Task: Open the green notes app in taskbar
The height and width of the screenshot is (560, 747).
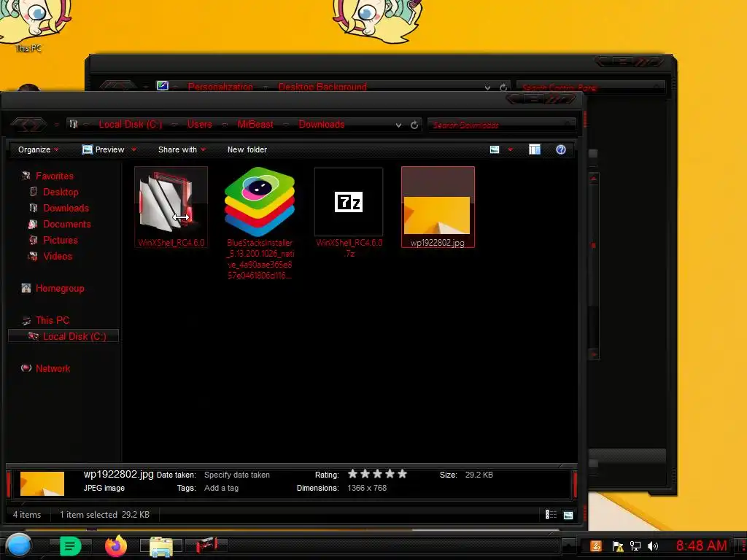Action: tap(71, 545)
